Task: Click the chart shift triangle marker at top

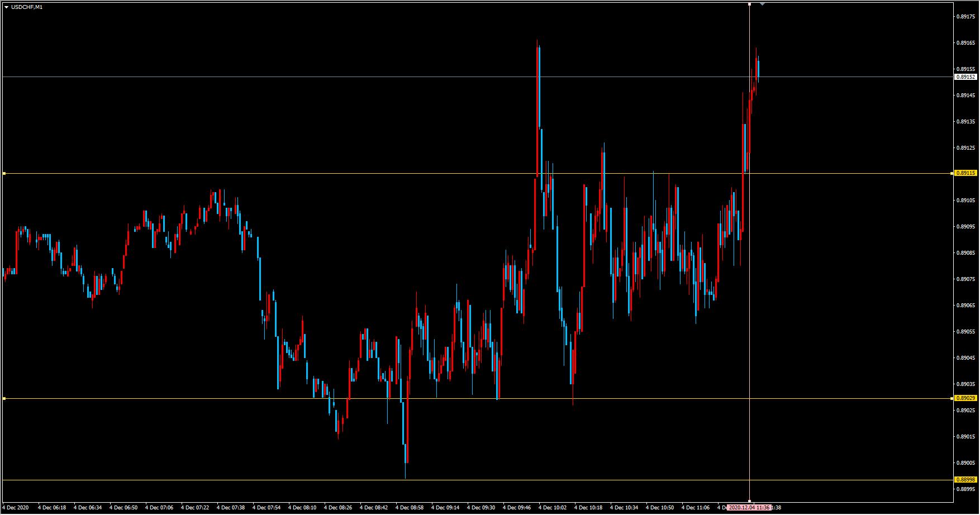Action: click(762, 4)
